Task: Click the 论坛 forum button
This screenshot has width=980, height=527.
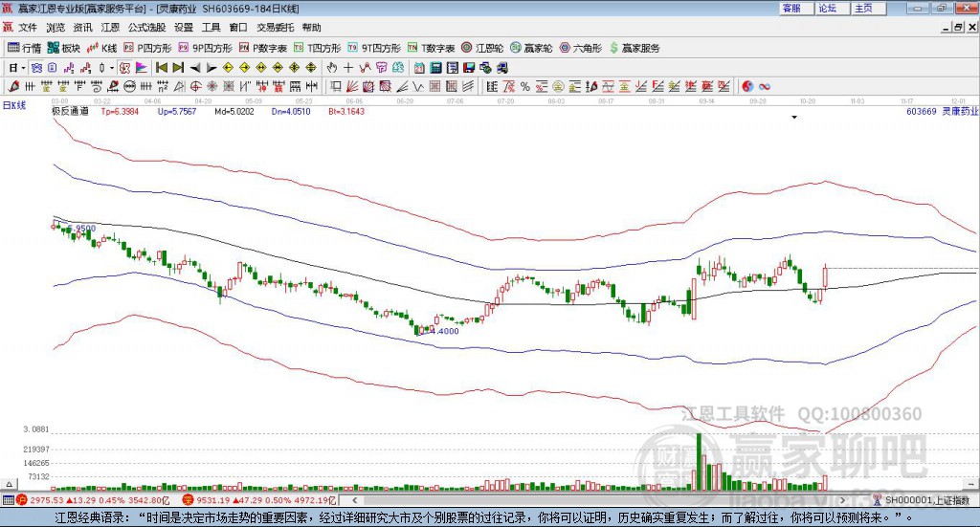Action: pyautogui.click(x=833, y=8)
